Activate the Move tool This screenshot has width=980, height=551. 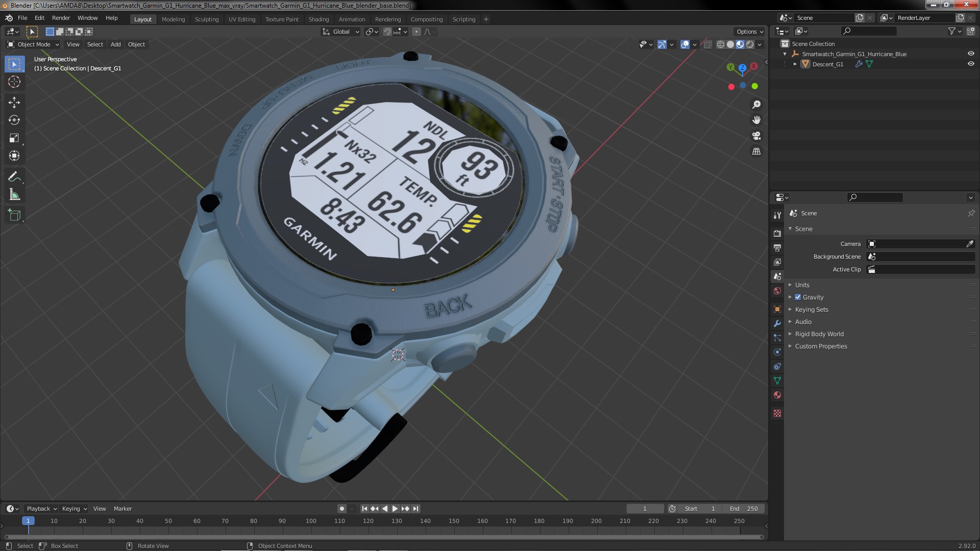[x=14, y=103]
